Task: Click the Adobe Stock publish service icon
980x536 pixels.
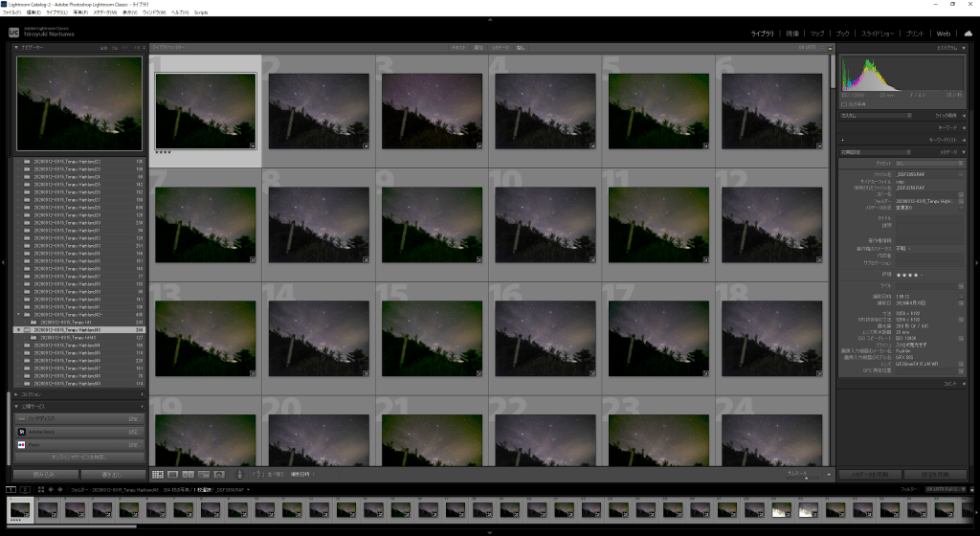Action: 21,432
